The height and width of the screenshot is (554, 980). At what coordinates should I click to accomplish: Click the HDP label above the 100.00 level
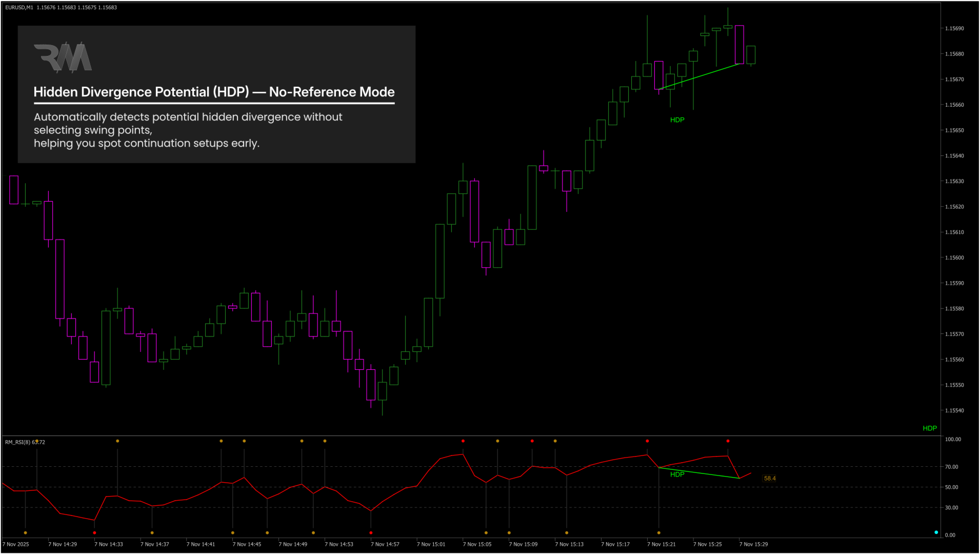click(930, 428)
